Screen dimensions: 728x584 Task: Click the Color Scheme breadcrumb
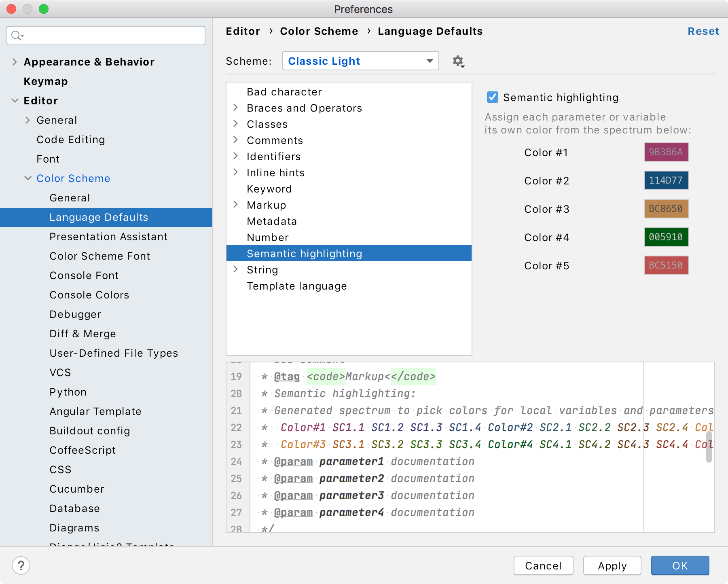point(319,31)
